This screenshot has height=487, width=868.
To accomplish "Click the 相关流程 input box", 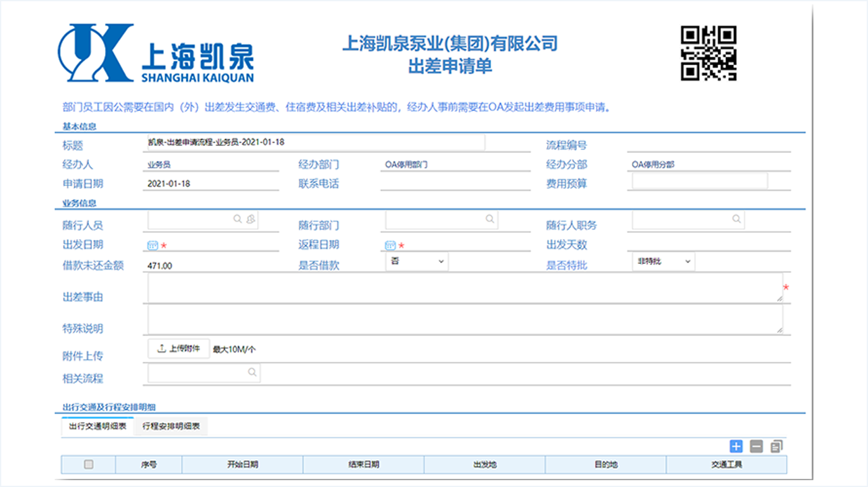I will pyautogui.click(x=204, y=373).
